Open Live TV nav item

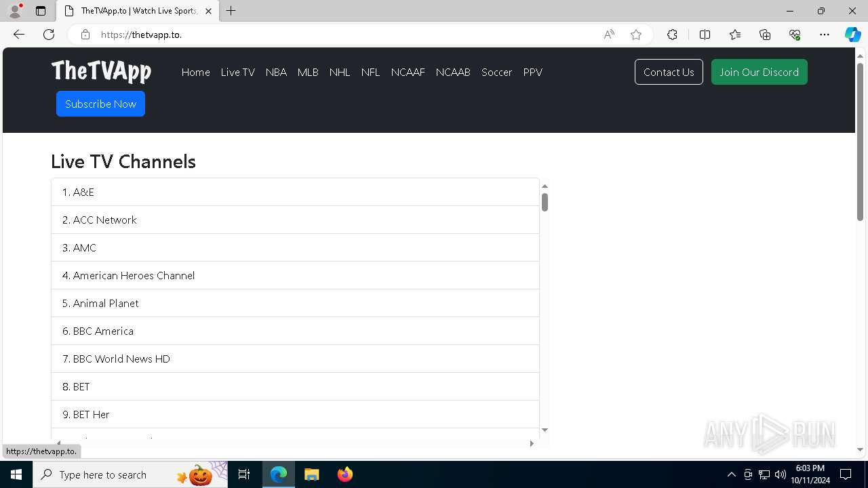238,73
